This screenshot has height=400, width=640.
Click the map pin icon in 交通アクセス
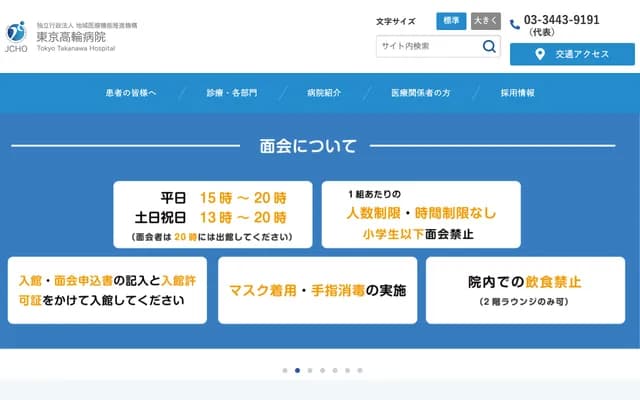[x=540, y=54]
